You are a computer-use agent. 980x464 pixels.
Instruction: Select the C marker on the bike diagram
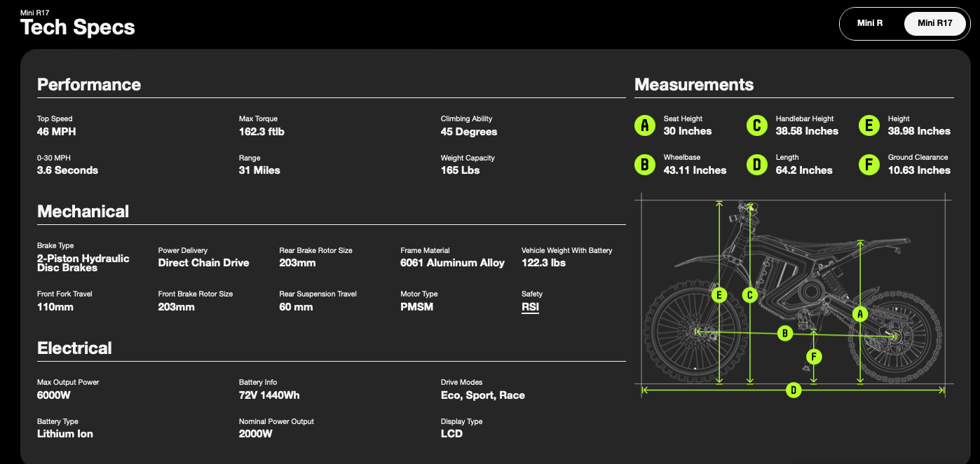(750, 295)
